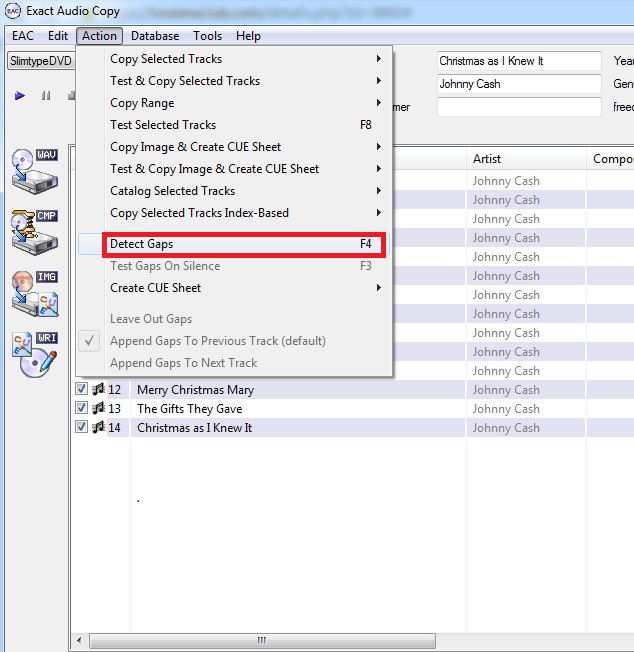The height and width of the screenshot is (652, 634).
Task: Select track The Gifts They Gave
Action: point(190,409)
